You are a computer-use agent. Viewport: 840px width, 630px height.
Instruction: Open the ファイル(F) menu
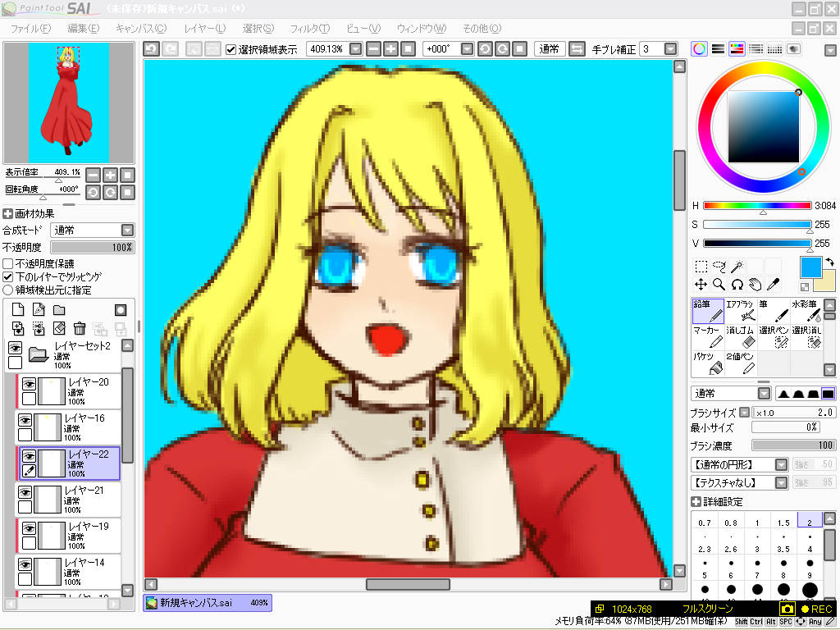pyautogui.click(x=30, y=29)
